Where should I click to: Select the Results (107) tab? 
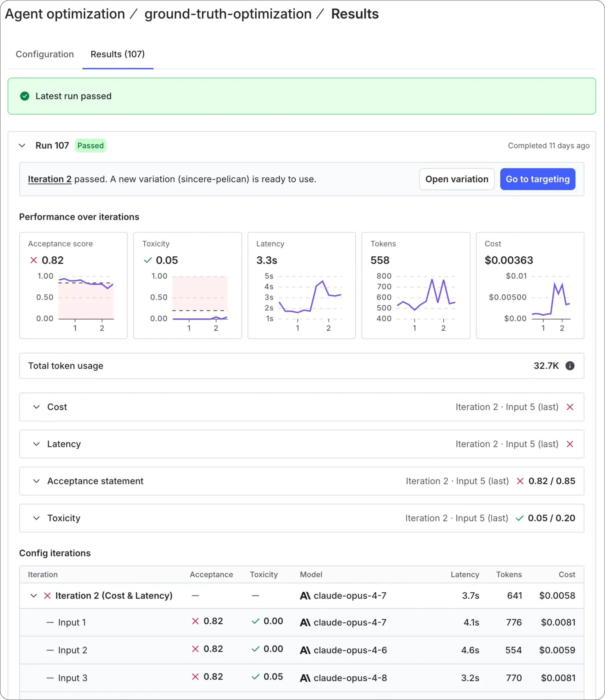click(x=118, y=54)
